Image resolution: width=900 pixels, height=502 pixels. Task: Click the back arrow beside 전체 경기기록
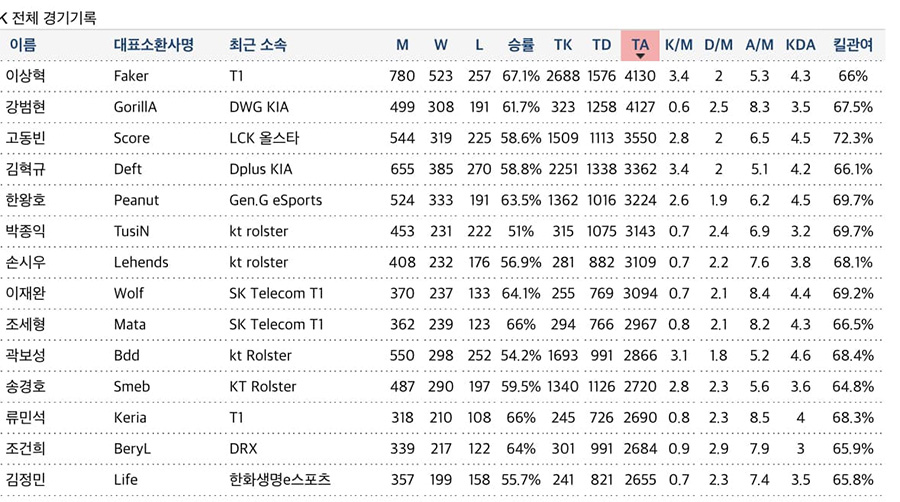pos(3,18)
